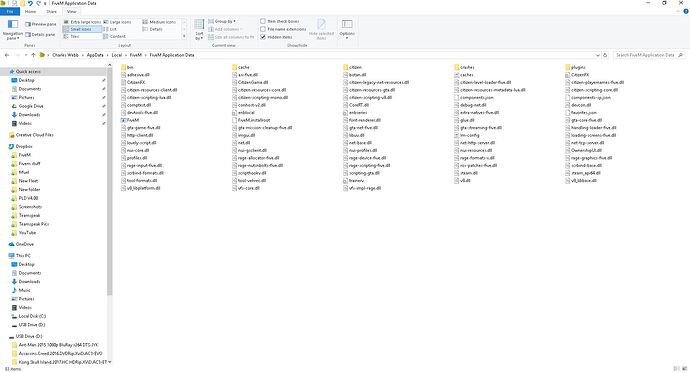This screenshot has width=690, height=373.
Task: Switch layout to Content view
Action: pyautogui.click(x=114, y=37)
